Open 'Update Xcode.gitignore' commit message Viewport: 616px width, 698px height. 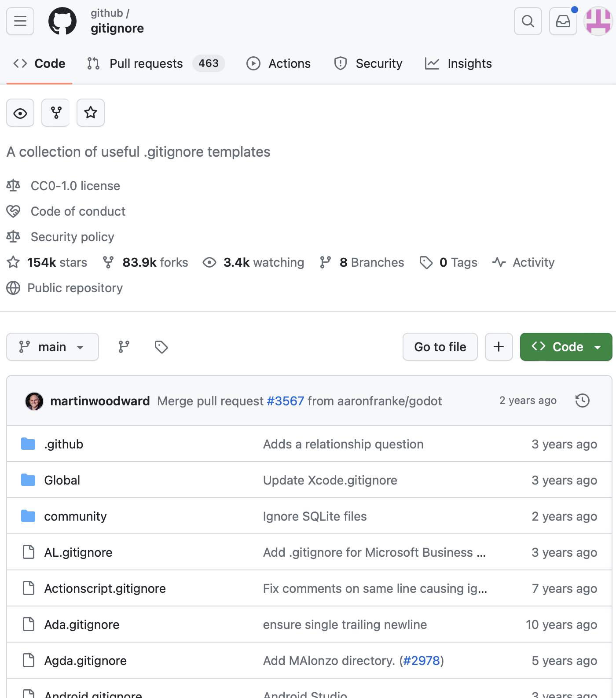330,480
